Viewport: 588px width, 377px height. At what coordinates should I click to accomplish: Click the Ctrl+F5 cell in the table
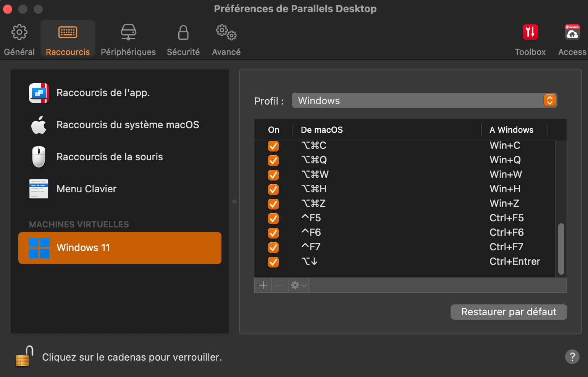pos(507,218)
